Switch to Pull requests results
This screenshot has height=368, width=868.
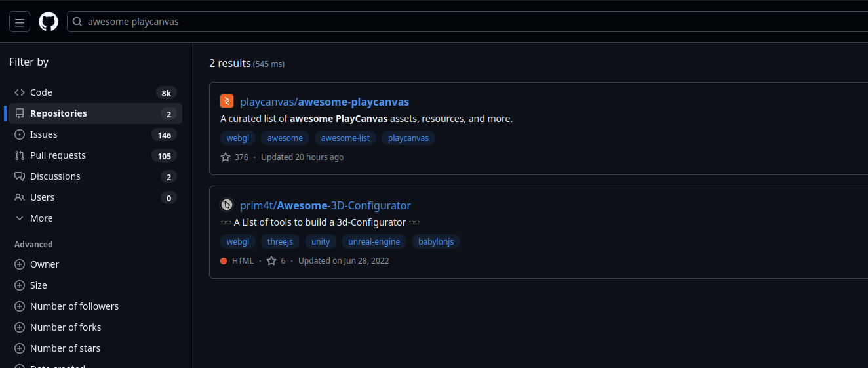pos(58,155)
